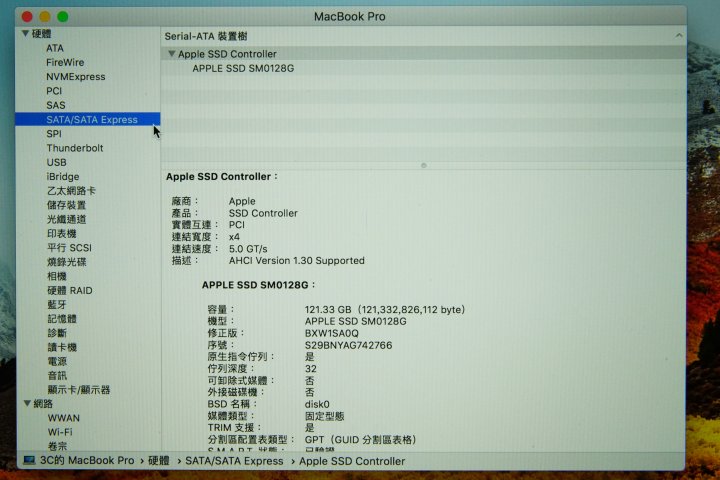The width and height of the screenshot is (720, 480).
Task: Select 藍牙 Bluetooth item
Action: click(56, 305)
